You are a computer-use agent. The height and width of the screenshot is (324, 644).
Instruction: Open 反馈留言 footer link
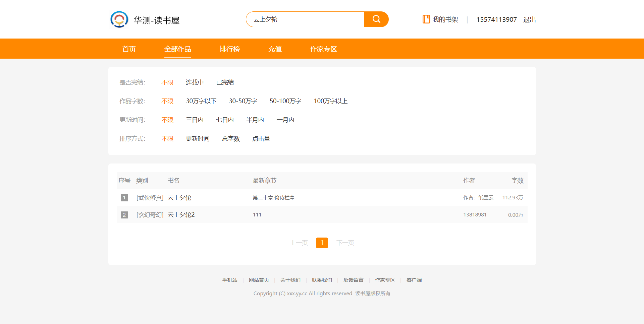coord(354,280)
